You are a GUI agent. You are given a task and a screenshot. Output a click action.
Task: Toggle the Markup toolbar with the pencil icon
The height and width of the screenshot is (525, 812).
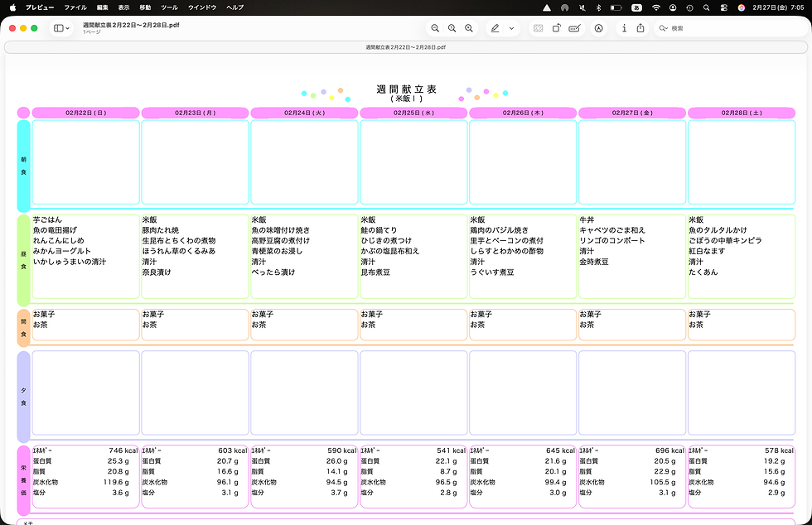point(495,28)
